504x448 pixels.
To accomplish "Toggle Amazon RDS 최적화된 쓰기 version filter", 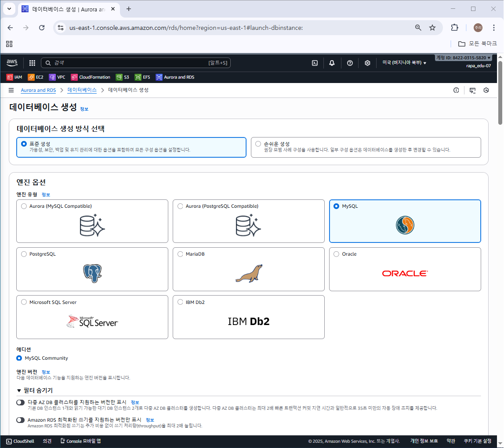I will pos(21,420).
